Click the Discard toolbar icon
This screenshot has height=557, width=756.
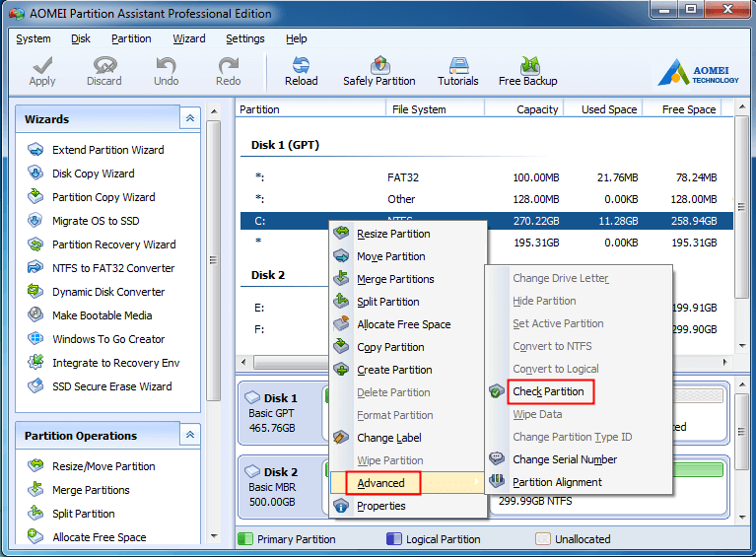click(104, 66)
